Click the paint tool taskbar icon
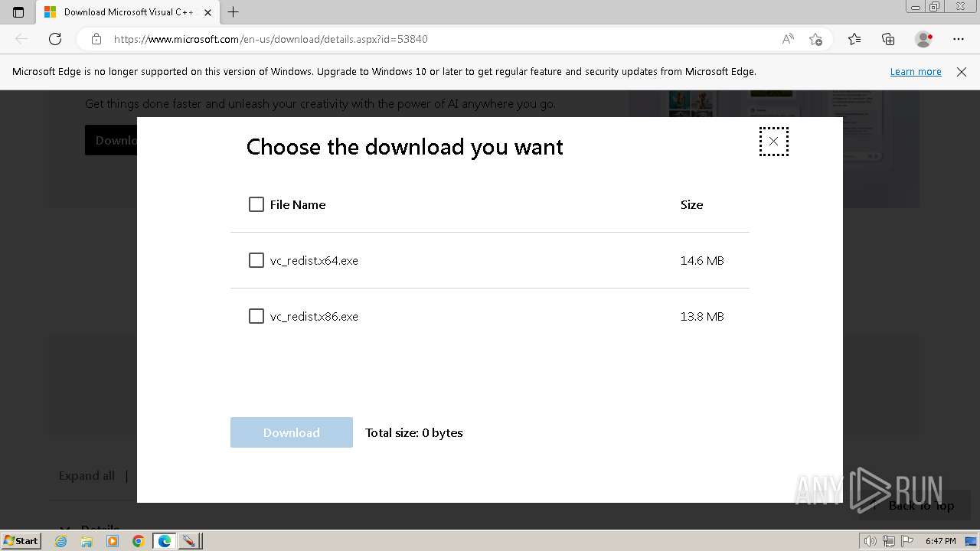The width and height of the screenshot is (980, 551). pyautogui.click(x=189, y=541)
